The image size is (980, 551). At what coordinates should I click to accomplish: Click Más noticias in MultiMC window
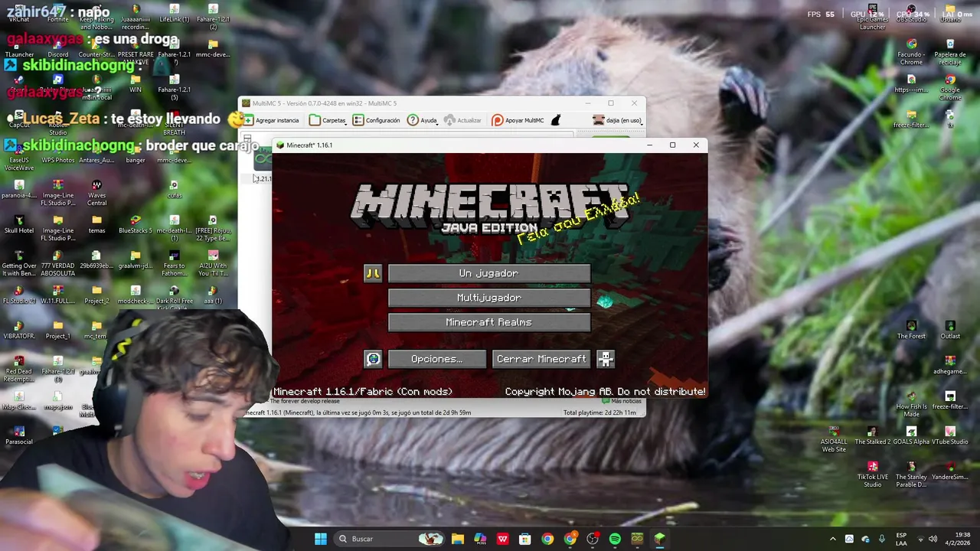[x=622, y=401]
